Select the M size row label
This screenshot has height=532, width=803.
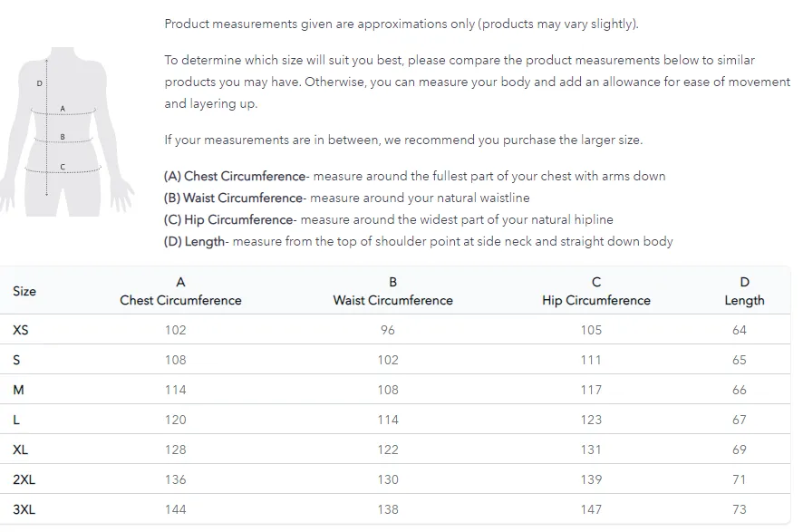(18, 390)
